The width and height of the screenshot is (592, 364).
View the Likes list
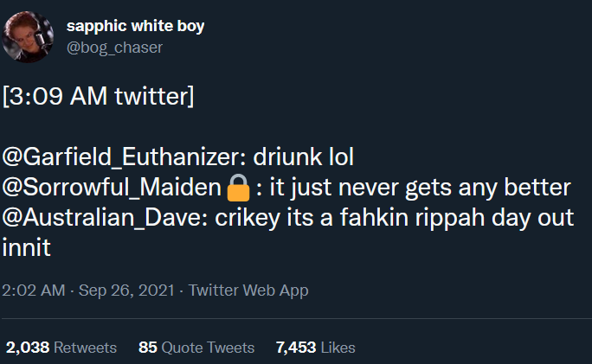tap(338, 348)
